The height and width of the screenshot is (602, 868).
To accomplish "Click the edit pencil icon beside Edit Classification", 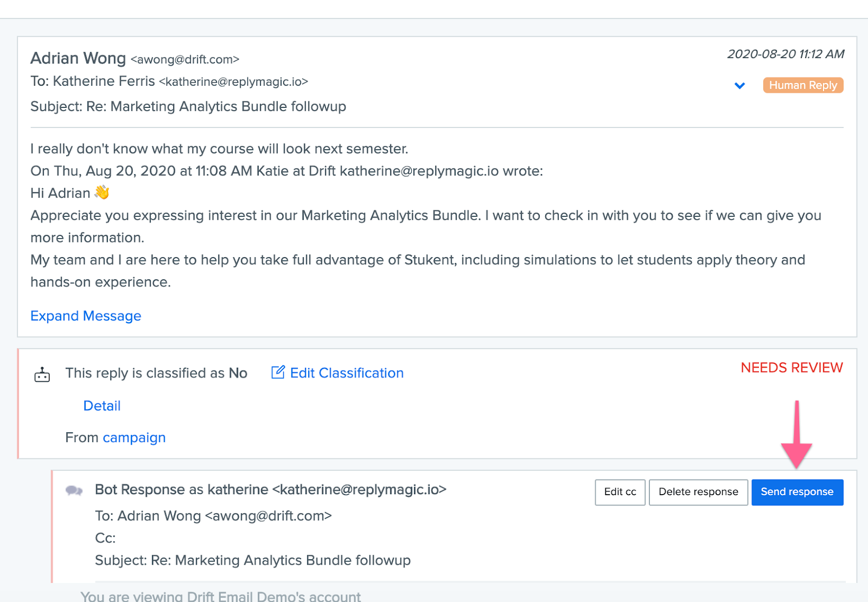I will pyautogui.click(x=278, y=372).
